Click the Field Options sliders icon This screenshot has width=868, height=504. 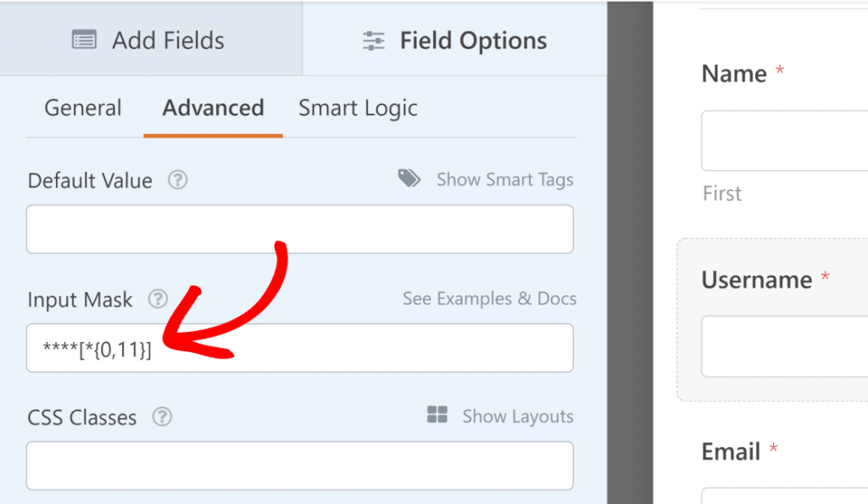(x=373, y=39)
